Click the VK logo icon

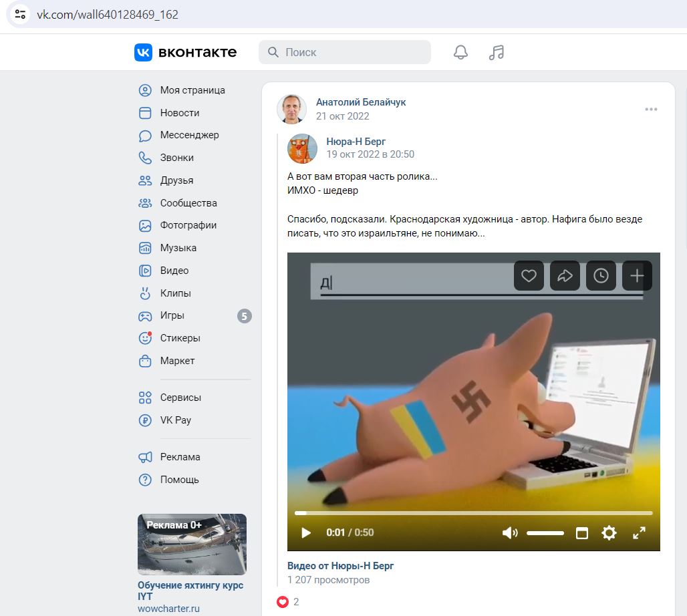(143, 52)
